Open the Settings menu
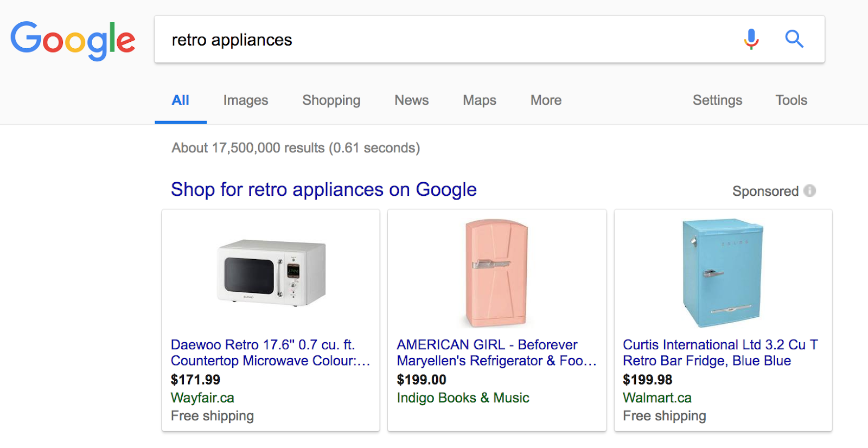Image resolution: width=868 pixels, height=448 pixels. pyautogui.click(x=717, y=100)
